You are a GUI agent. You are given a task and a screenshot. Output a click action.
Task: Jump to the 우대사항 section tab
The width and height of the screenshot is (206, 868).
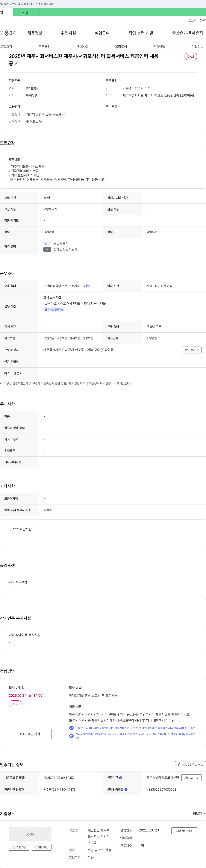[x=83, y=46]
